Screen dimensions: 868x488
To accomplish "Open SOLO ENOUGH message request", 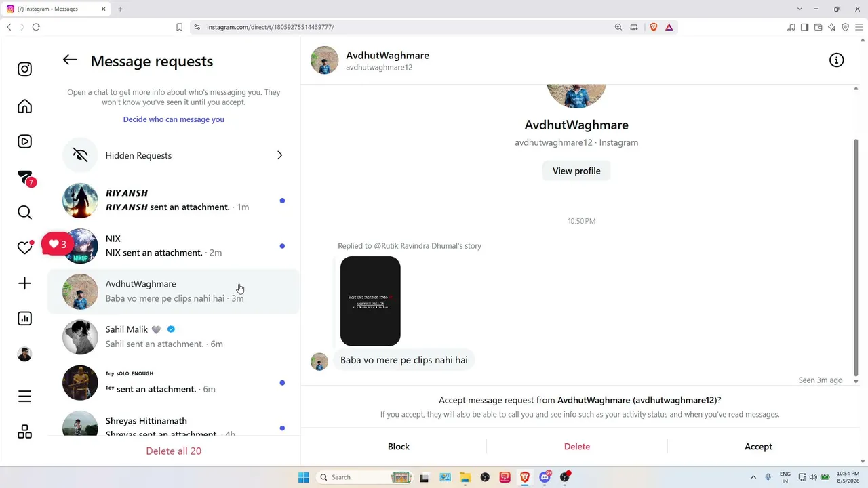I will (x=174, y=382).
